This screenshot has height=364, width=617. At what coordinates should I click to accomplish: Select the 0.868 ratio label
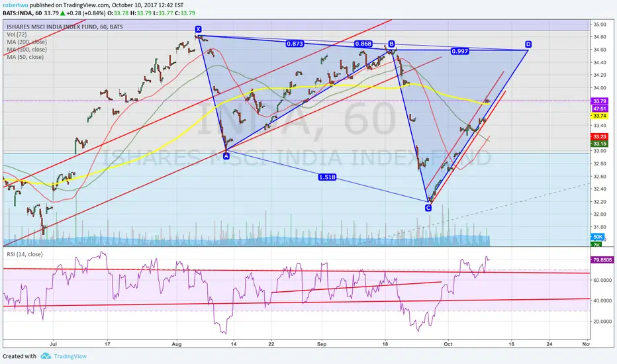click(363, 44)
